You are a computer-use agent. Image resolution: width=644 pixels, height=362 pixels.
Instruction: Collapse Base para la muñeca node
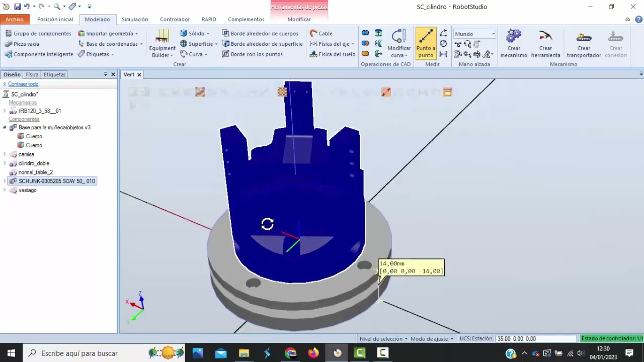pos(5,127)
